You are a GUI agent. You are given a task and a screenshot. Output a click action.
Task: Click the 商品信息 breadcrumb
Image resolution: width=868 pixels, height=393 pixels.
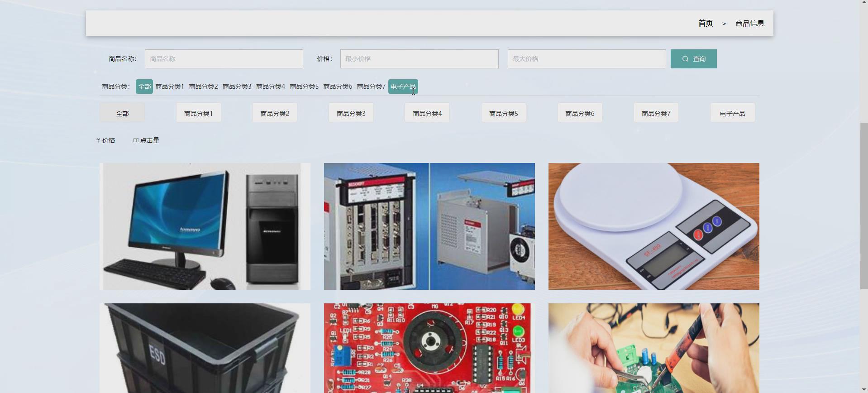pos(750,23)
